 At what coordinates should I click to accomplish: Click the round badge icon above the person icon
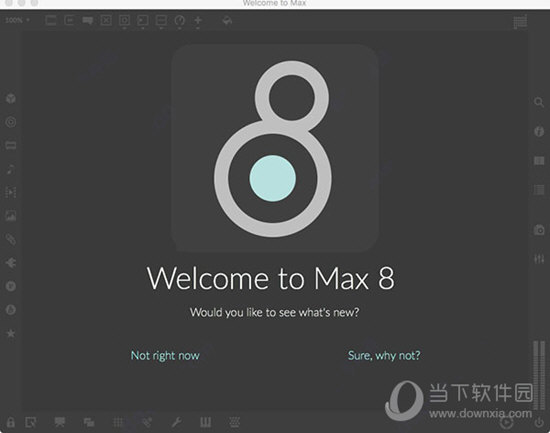click(x=11, y=286)
